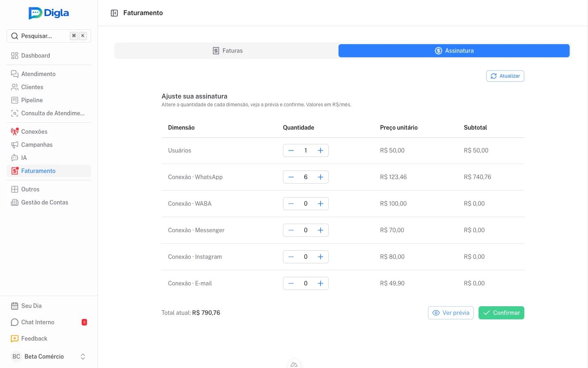Open Conexões page
Viewport: 588px width, 368px height.
(49, 132)
